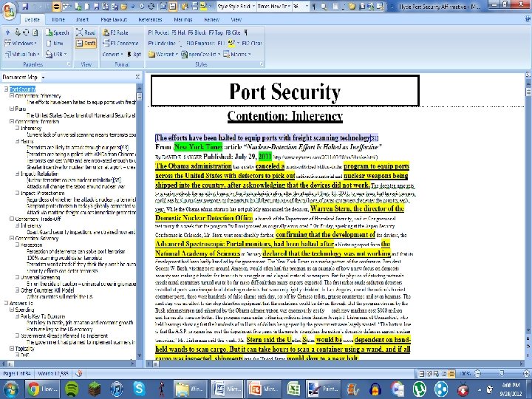The height and width of the screenshot is (399, 532).
Task: Open Excel from the taskbar
Action: [x=293, y=389]
